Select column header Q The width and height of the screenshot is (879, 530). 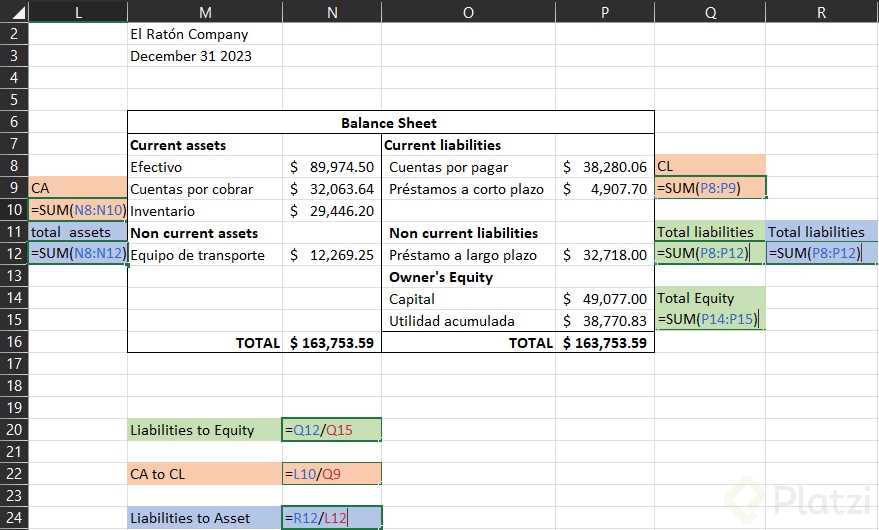click(x=710, y=12)
